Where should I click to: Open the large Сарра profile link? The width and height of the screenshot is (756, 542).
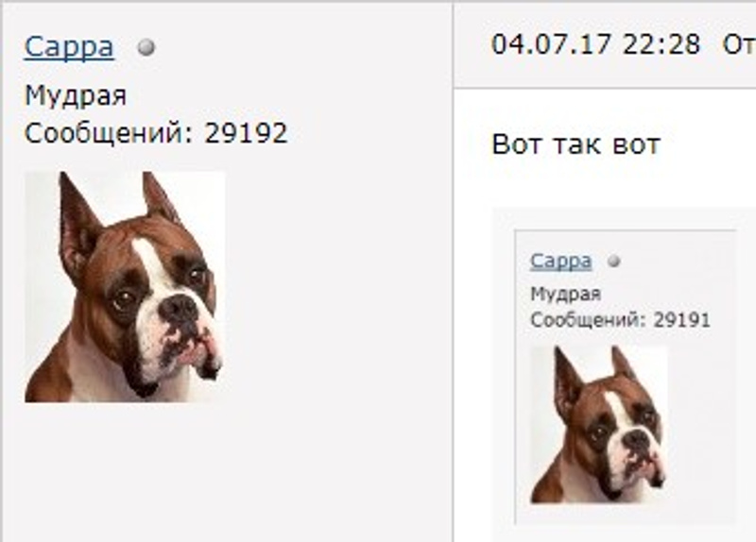[69, 47]
